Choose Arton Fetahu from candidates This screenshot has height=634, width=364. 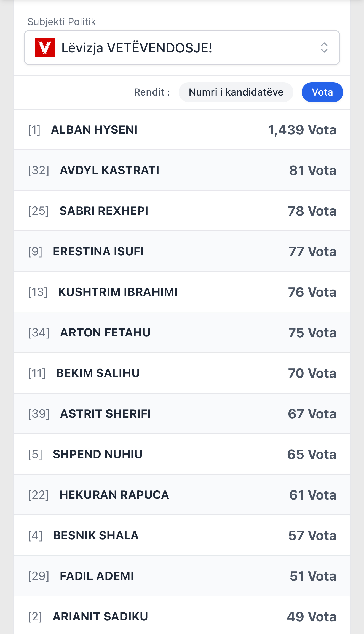tap(182, 333)
